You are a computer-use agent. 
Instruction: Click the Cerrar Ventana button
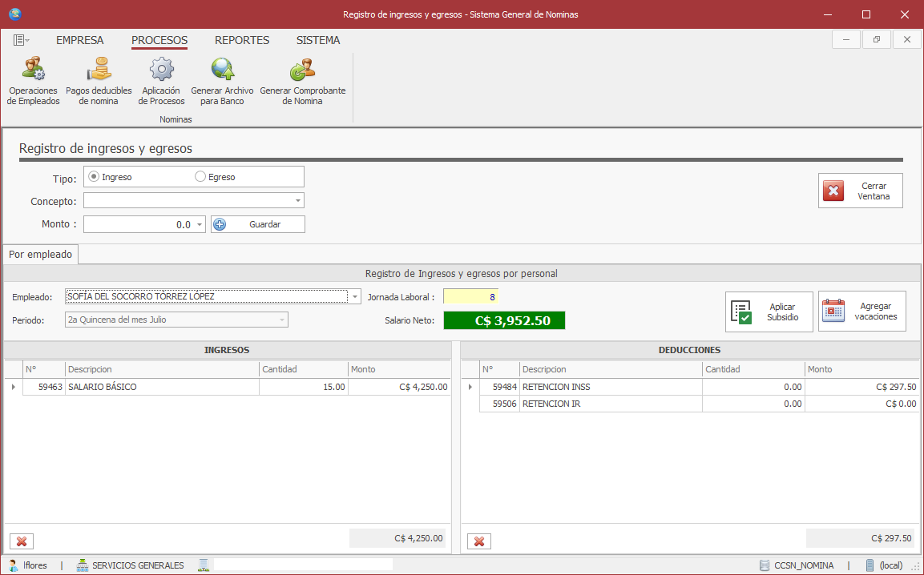coord(861,191)
